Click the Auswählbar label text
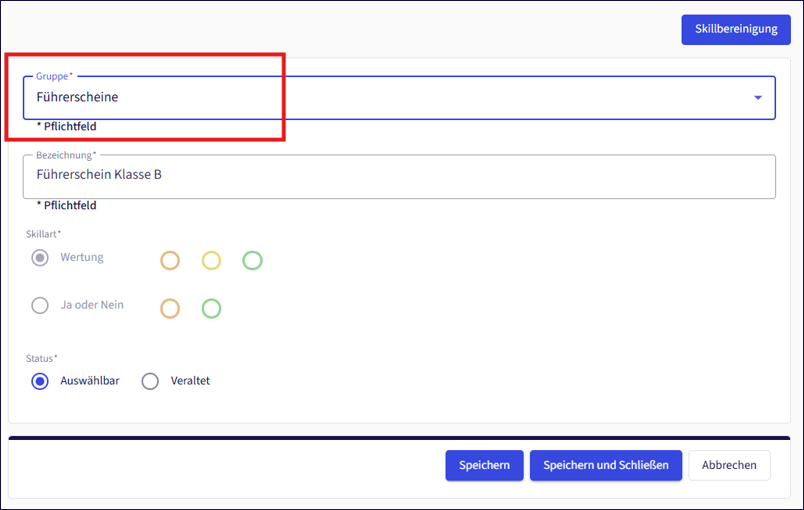Screen dimensions: 804x510 tap(90, 381)
